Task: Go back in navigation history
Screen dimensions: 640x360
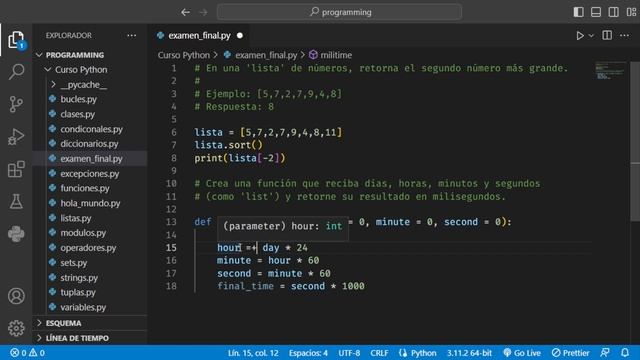Action: 185,12
